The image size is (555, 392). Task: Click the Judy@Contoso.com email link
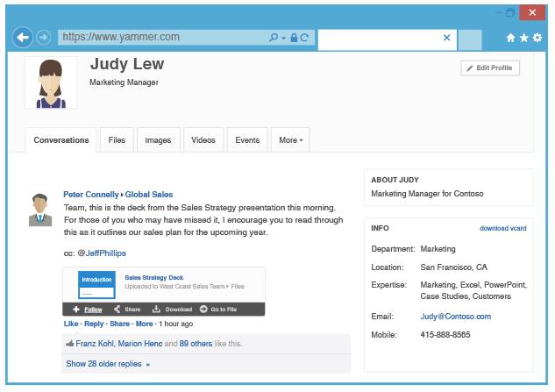pos(456,317)
